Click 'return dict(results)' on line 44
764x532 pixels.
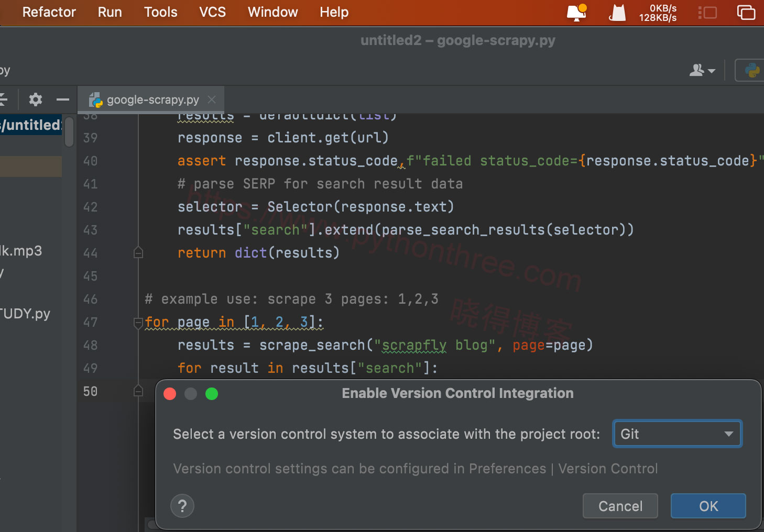[x=258, y=253]
